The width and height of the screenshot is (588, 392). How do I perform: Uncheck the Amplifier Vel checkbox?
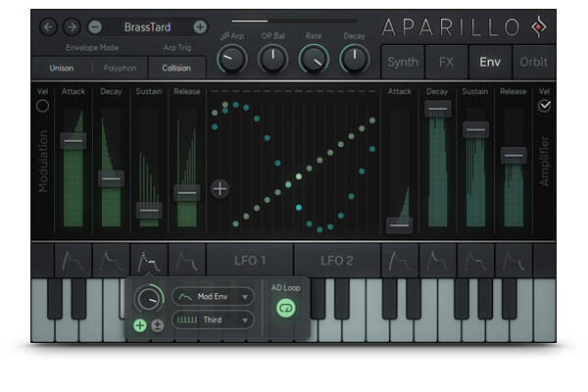coord(545,106)
